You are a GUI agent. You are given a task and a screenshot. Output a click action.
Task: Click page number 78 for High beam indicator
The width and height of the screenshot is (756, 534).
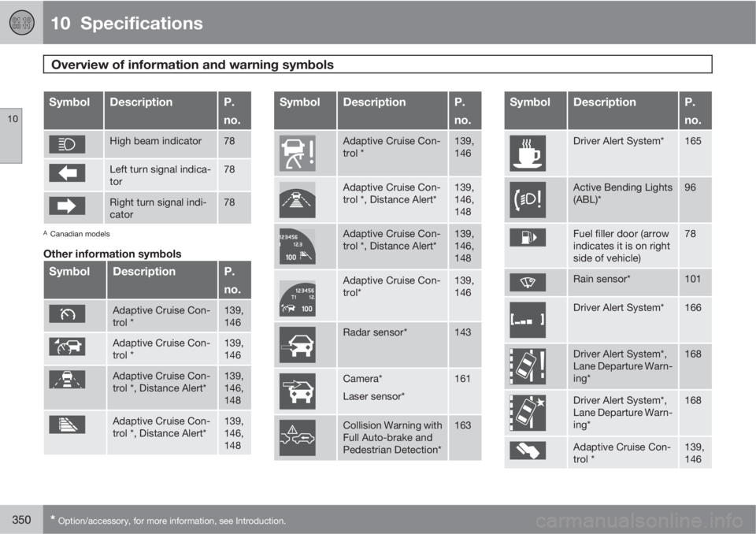(x=229, y=141)
